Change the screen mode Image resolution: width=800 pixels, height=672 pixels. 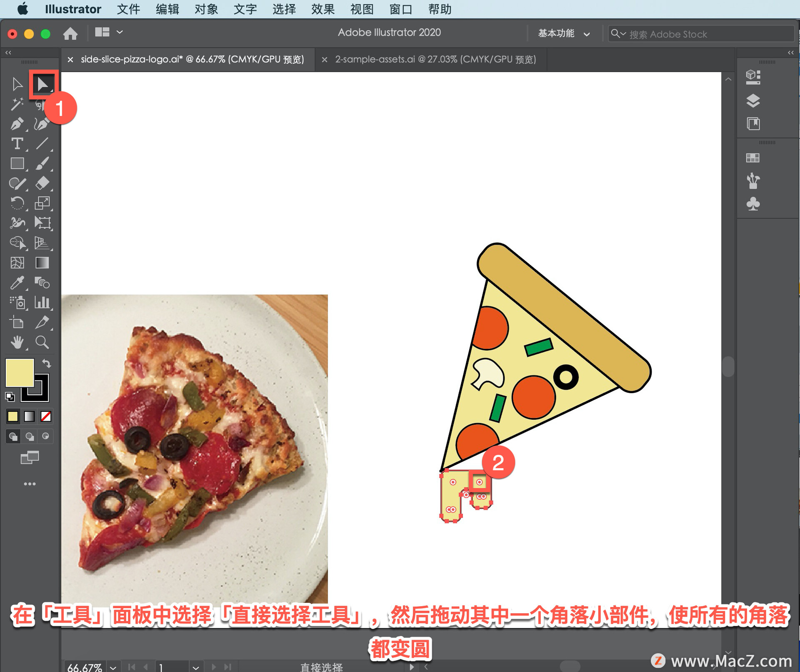click(30, 457)
